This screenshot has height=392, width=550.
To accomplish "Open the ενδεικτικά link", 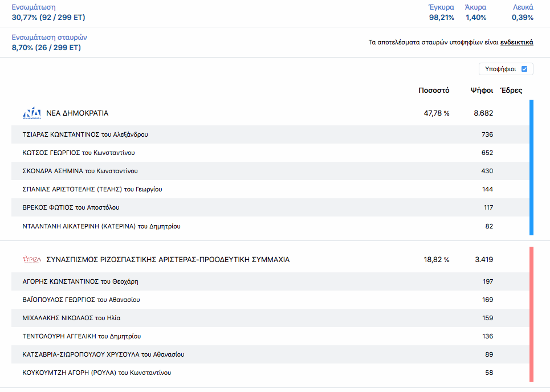I will coord(516,42).
